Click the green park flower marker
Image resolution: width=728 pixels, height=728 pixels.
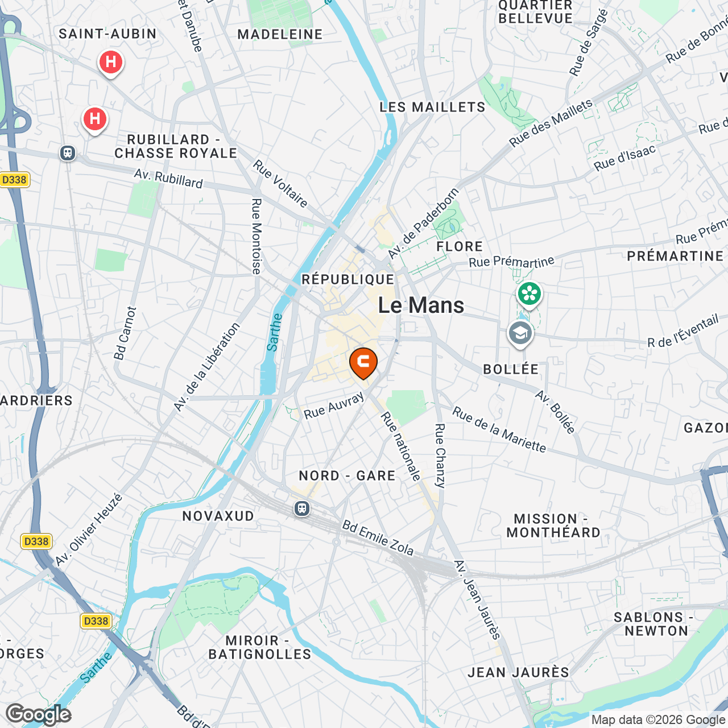click(x=530, y=295)
